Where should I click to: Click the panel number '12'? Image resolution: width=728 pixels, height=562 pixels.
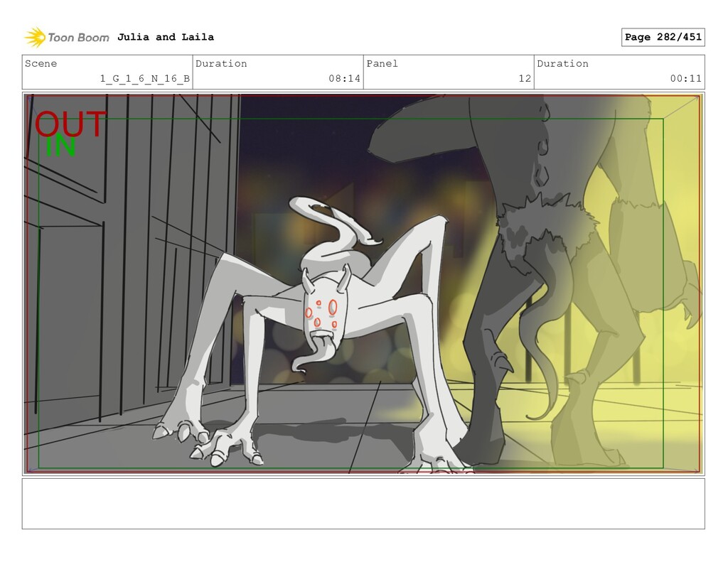coord(525,78)
